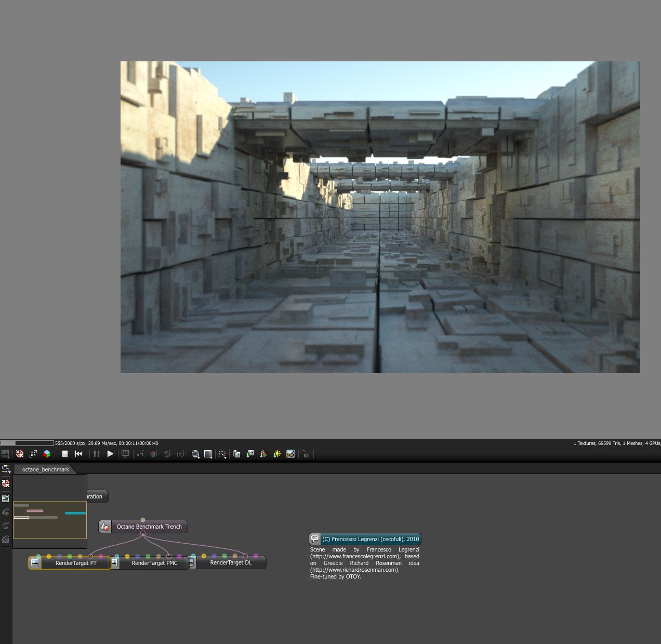Click the Octane Benchmark Trench node

tap(149, 527)
